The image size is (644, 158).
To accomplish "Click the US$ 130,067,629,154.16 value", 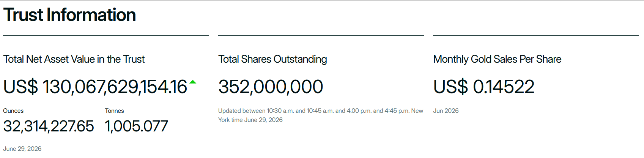I will (95, 87).
